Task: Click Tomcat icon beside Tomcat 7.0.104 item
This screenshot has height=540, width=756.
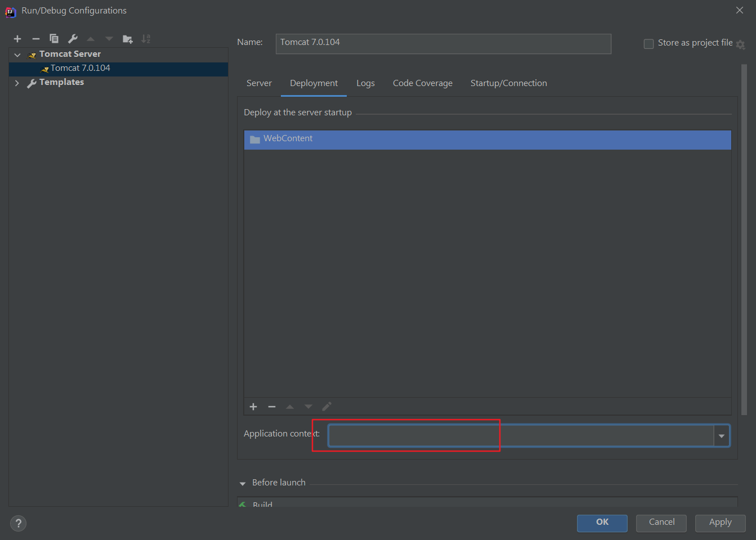Action: pos(44,69)
